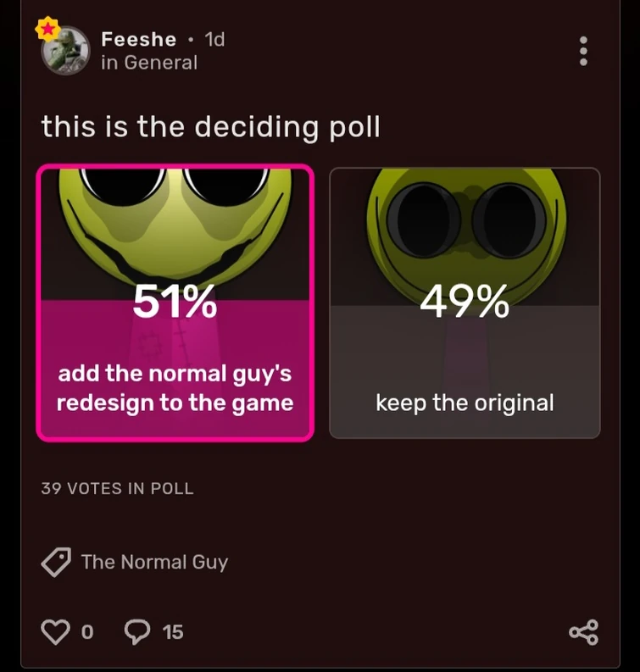640x672 pixels.
Task: Click the '39 VOTES IN POLL' text
Action: pyautogui.click(x=117, y=488)
